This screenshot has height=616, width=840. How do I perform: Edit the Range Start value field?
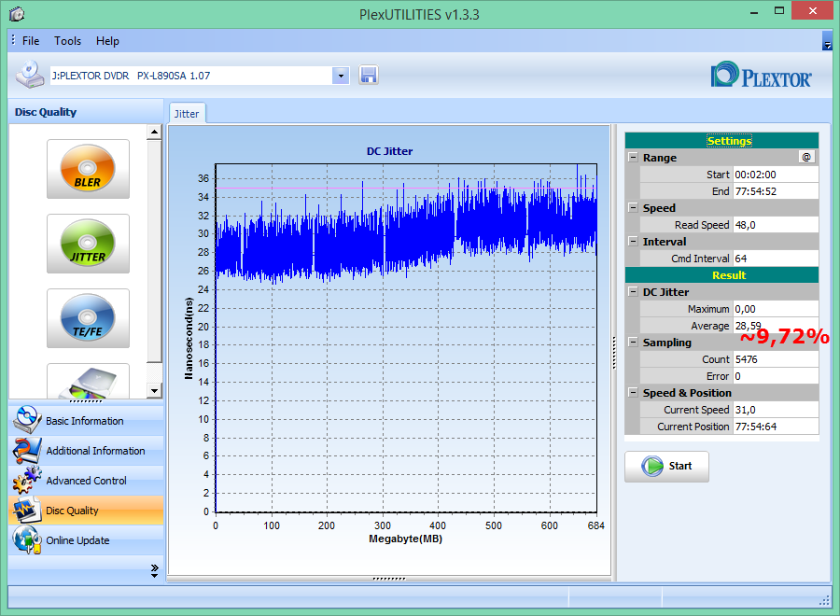click(x=776, y=175)
